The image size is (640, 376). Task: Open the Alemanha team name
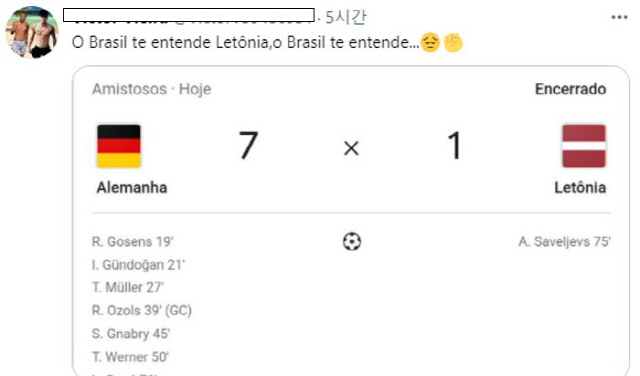coord(132,188)
